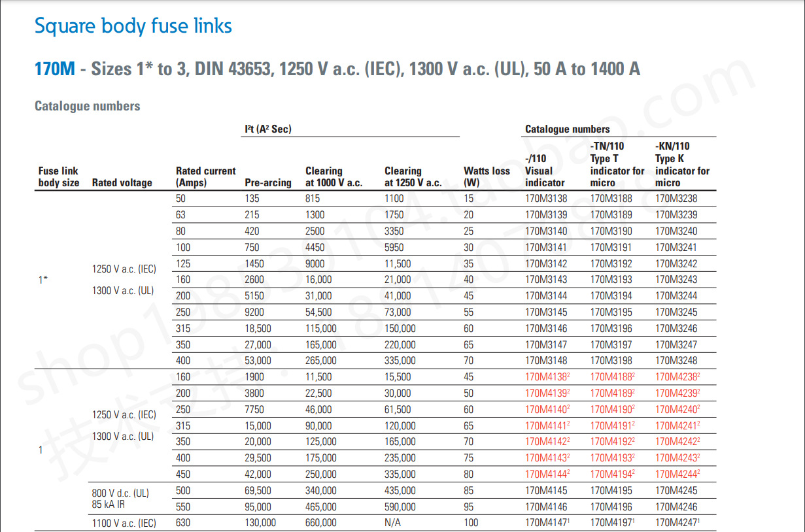Click the red catalogue number 170M4138

(x=547, y=377)
